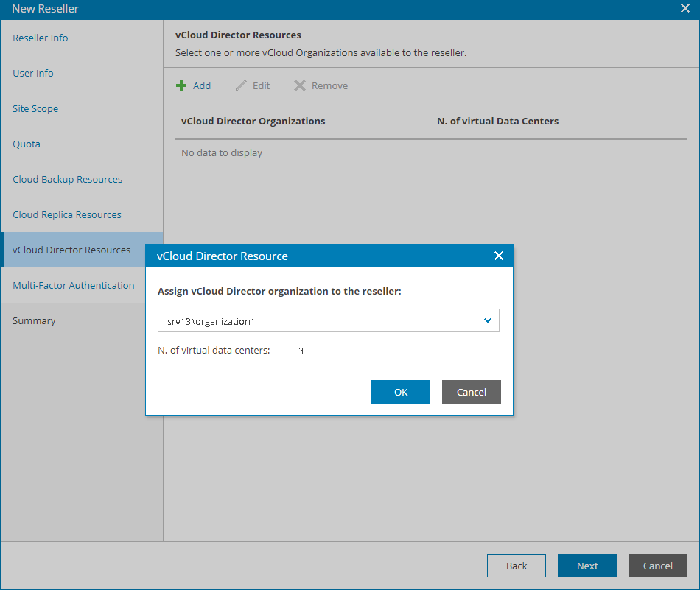Cancel the vCloud Director Resource dialog
The height and width of the screenshot is (590, 700).
471,392
